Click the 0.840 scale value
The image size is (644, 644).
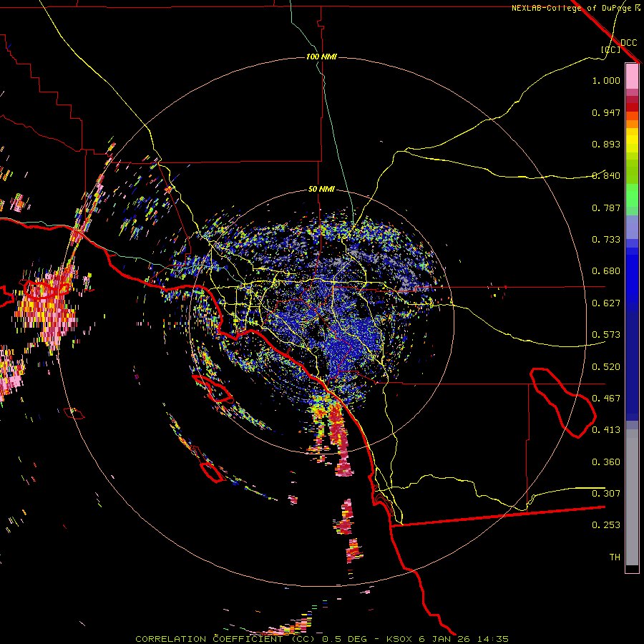point(606,176)
